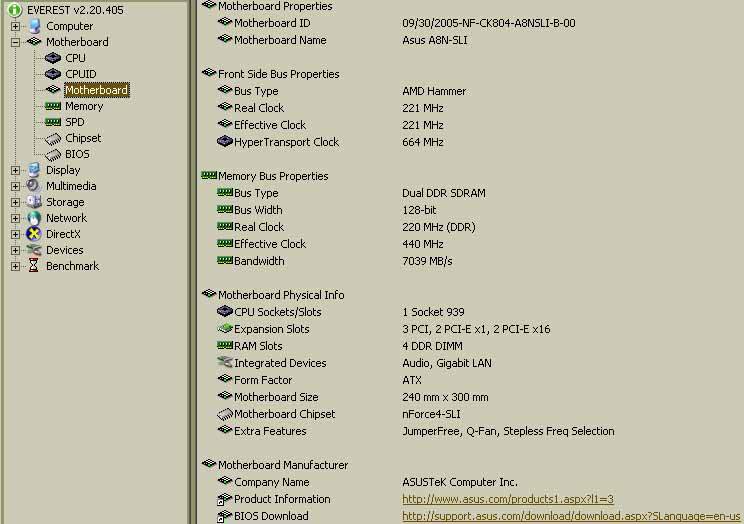744x524 pixels.
Task: Click the CPUID chip icon in the tree
Action: coord(53,74)
